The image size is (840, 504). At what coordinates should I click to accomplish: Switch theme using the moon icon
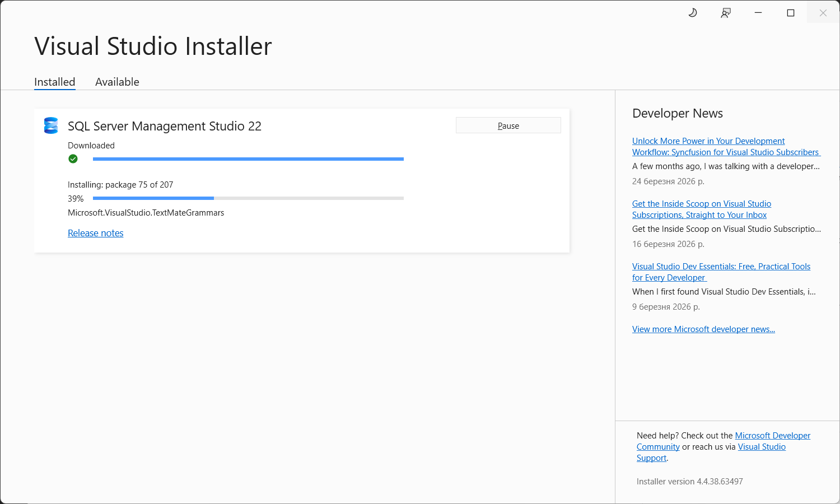(693, 13)
